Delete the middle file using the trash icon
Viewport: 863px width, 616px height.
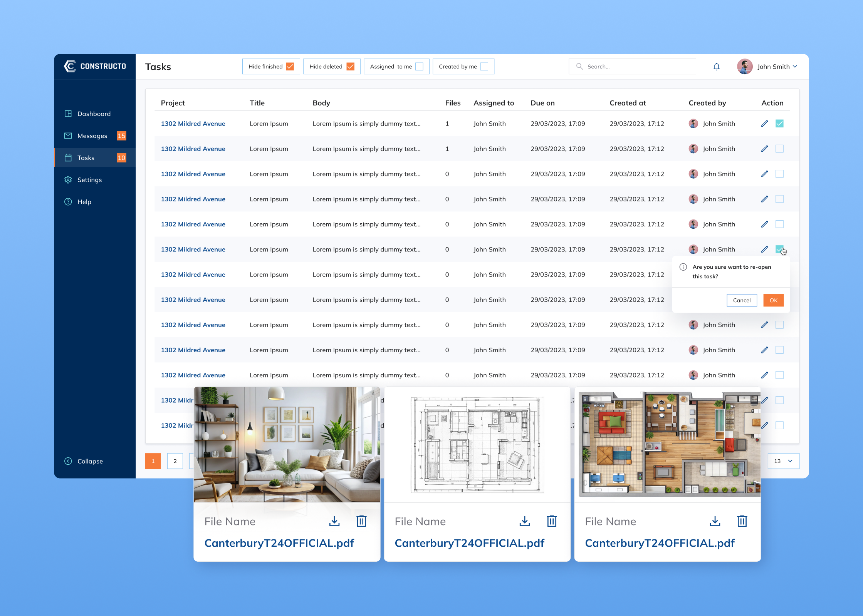[x=552, y=521]
